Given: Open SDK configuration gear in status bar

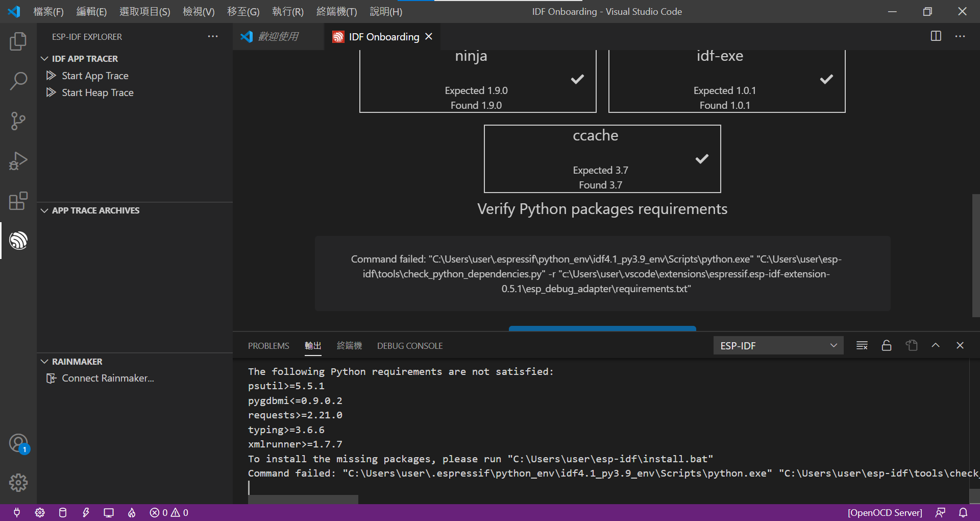Looking at the screenshot, I should tap(40, 512).
